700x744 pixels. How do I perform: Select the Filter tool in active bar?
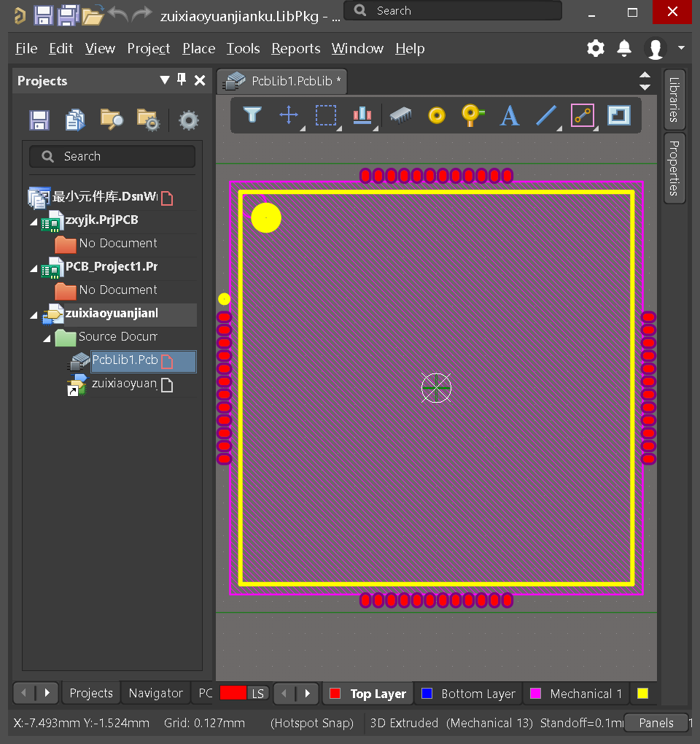click(x=252, y=115)
